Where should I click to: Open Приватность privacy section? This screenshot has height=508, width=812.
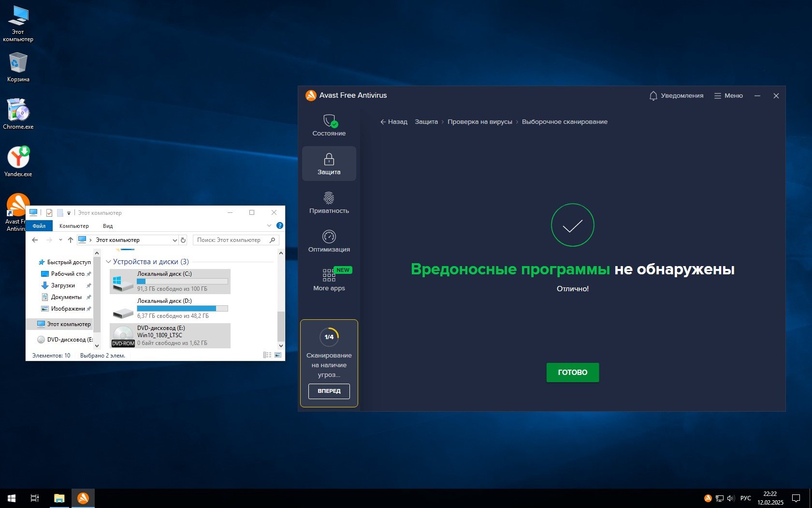329,202
